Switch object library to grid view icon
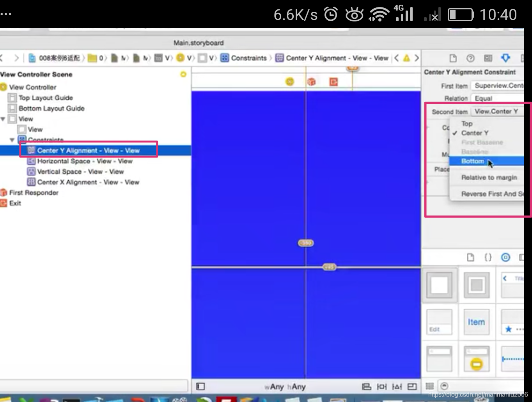This screenshot has height=402, width=532. (x=430, y=386)
